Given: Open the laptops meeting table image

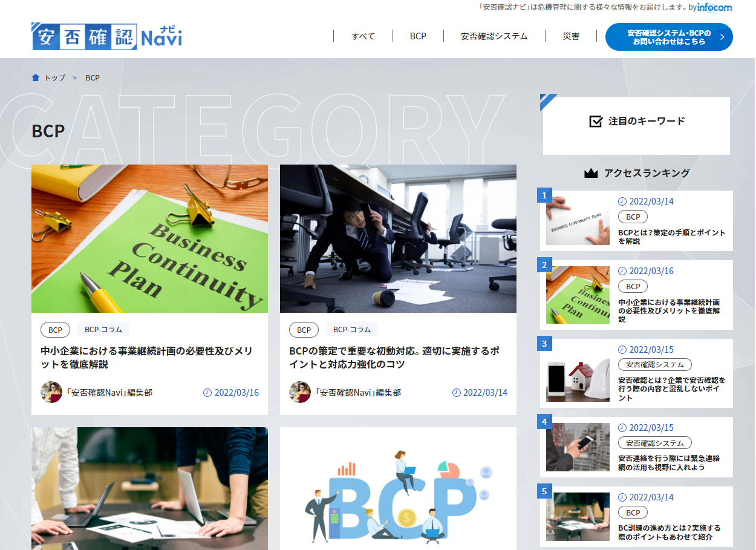Looking at the screenshot, I should click(149, 488).
